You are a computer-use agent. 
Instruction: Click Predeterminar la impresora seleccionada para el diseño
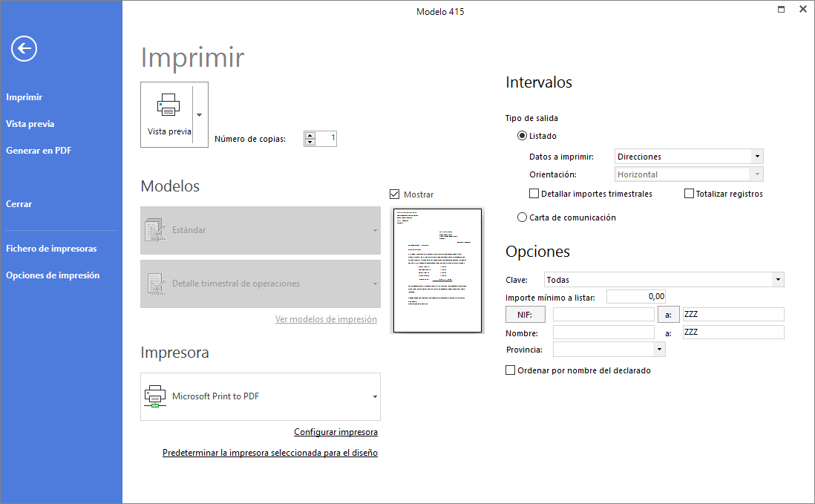coord(269,453)
